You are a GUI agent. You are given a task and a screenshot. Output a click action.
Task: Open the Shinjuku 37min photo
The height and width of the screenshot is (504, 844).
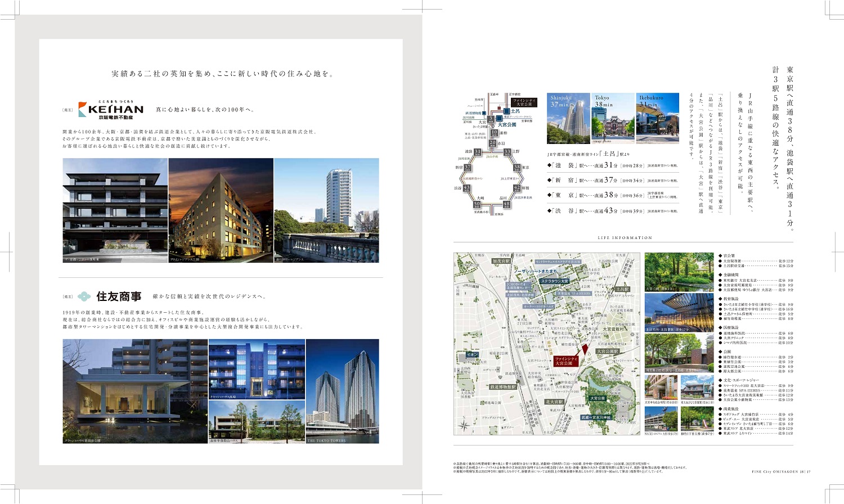click(568, 118)
